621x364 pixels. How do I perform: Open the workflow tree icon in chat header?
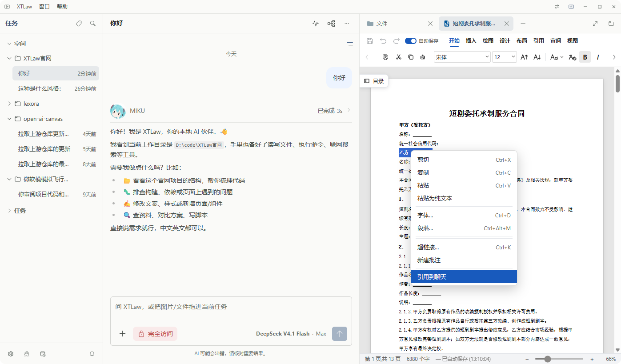coord(331,24)
